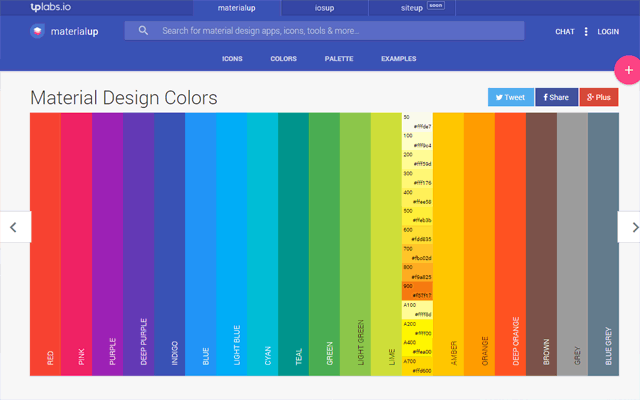The width and height of the screenshot is (640, 400).
Task: Open the three-dot more options menu
Action: tap(586, 32)
